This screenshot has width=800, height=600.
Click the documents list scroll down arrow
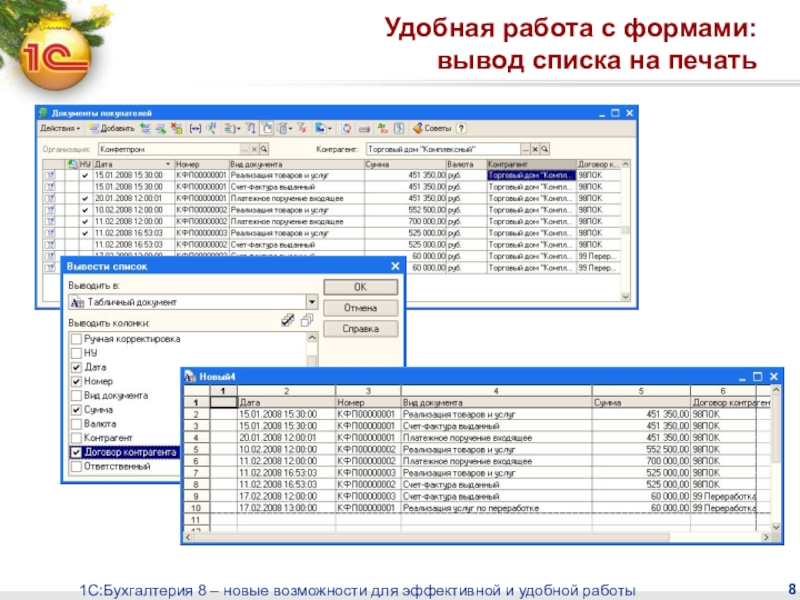(x=626, y=296)
